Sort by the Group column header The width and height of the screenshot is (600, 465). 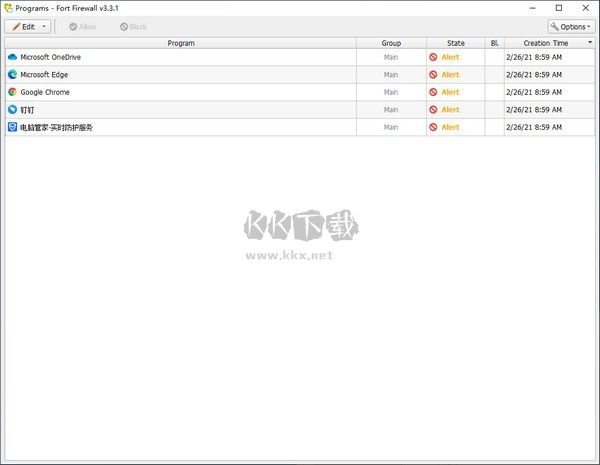(x=391, y=43)
